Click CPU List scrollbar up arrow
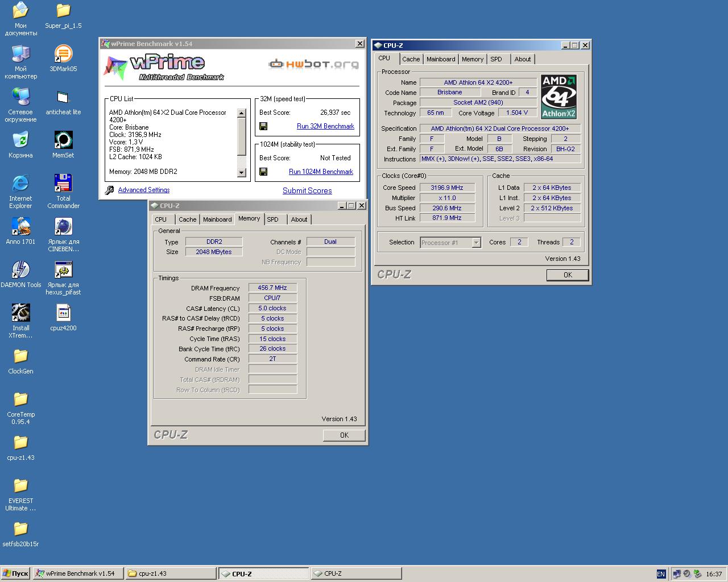The width and height of the screenshot is (728, 582). [x=241, y=113]
